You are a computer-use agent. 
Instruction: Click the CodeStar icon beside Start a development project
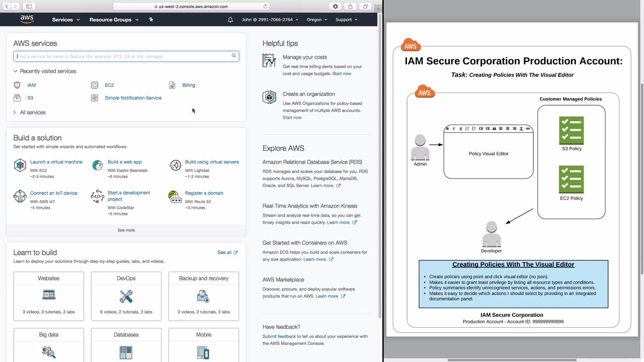point(98,196)
